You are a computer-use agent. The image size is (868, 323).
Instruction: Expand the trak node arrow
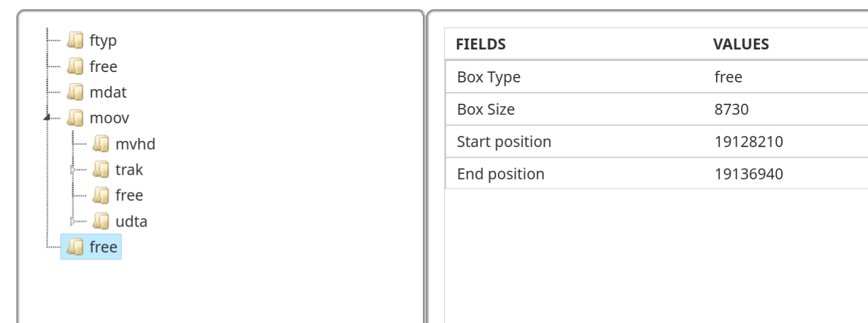[x=74, y=170]
